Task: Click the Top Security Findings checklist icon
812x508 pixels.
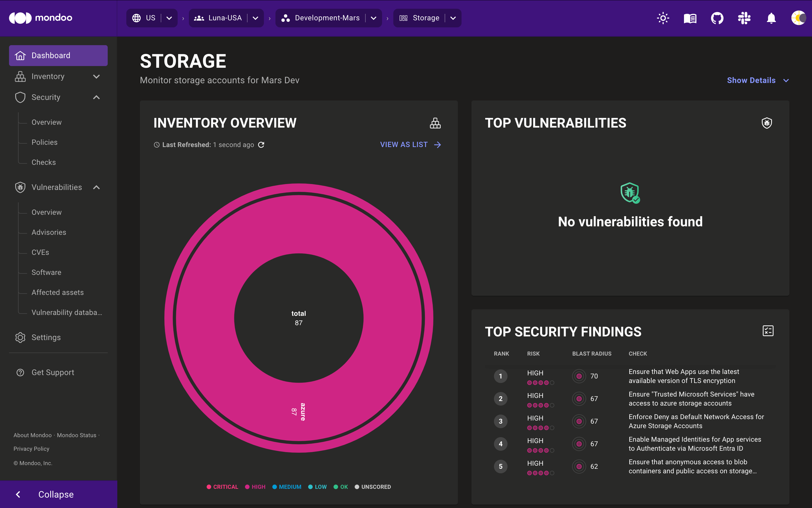Action: [x=768, y=331]
